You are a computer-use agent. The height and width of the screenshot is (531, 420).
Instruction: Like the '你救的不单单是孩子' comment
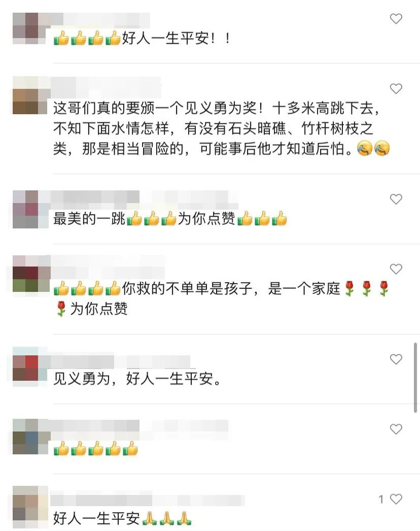396,269
